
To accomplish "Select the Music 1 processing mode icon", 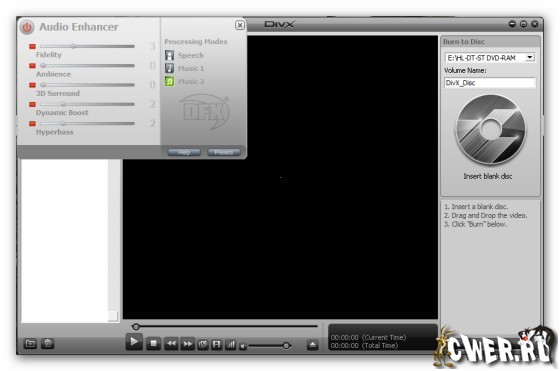I will [170, 68].
